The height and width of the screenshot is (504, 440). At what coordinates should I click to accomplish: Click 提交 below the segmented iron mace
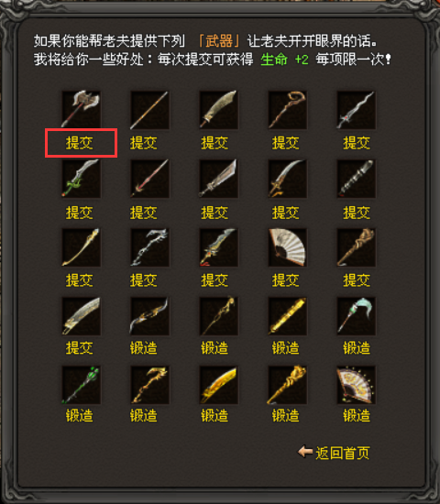click(357, 213)
